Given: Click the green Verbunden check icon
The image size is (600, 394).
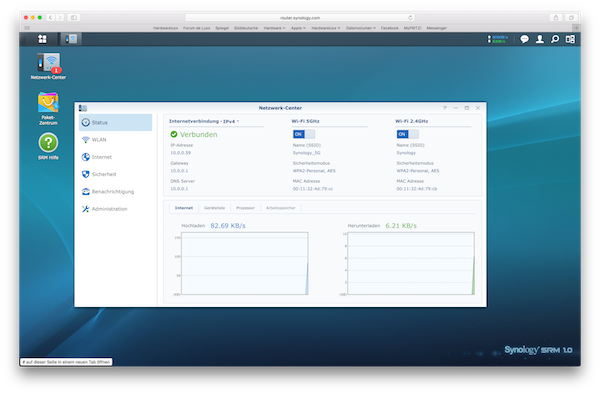Looking at the screenshot, I should [x=174, y=134].
